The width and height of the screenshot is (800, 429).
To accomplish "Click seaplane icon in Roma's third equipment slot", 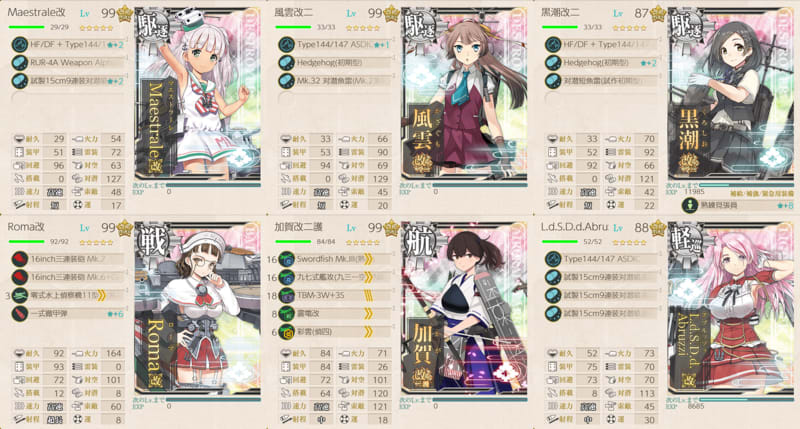I will [x=19, y=295].
